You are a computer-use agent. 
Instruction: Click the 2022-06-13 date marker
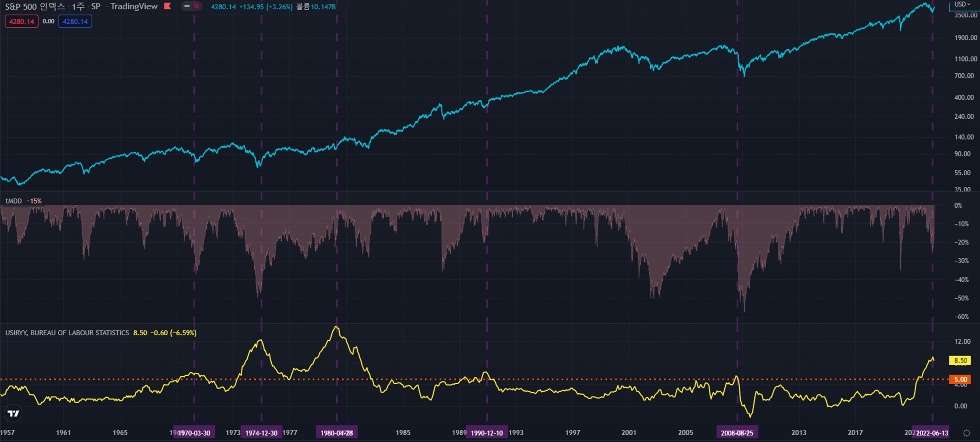(x=932, y=433)
